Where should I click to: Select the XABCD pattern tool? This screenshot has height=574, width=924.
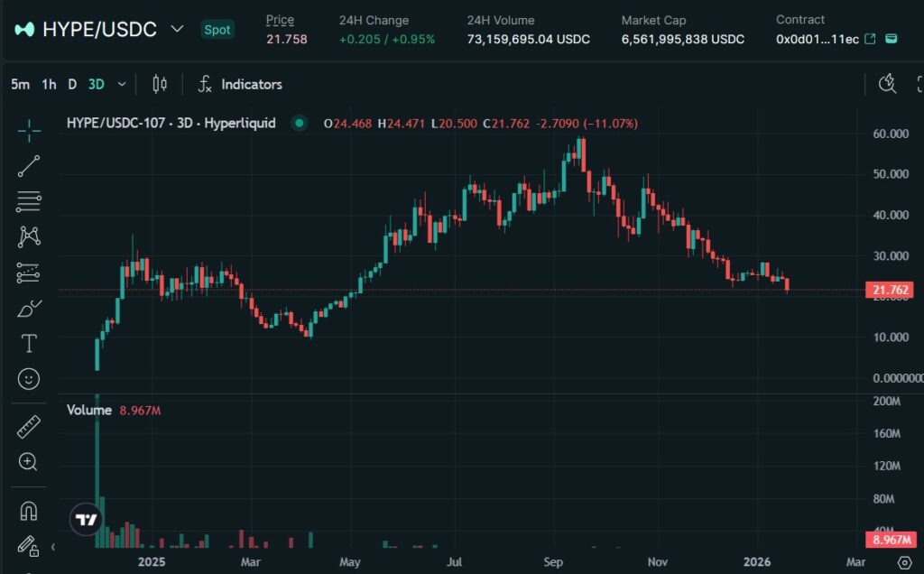(28, 236)
